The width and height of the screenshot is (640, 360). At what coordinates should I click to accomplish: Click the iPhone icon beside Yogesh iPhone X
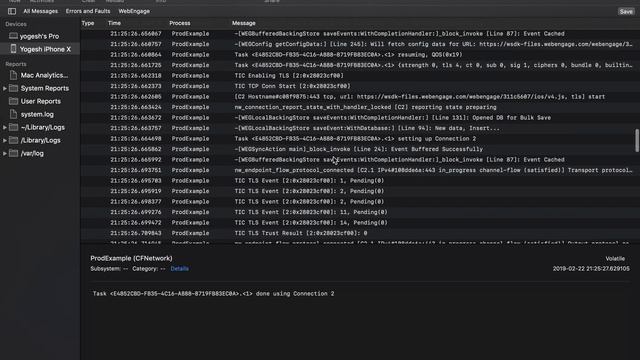click(13, 49)
